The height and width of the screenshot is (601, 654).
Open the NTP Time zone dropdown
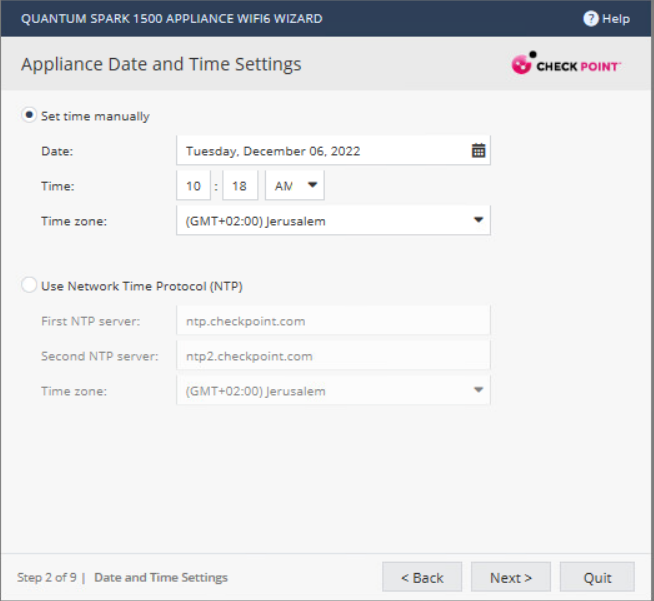point(333,391)
